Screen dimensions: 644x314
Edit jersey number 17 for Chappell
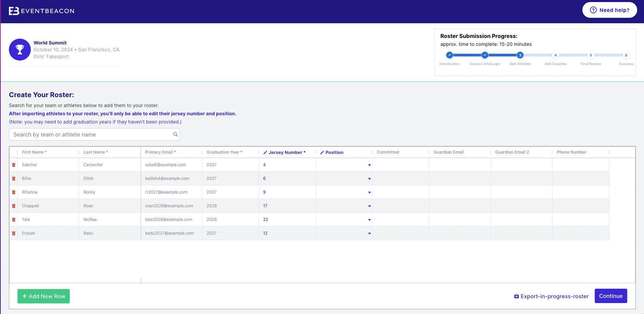(x=287, y=206)
